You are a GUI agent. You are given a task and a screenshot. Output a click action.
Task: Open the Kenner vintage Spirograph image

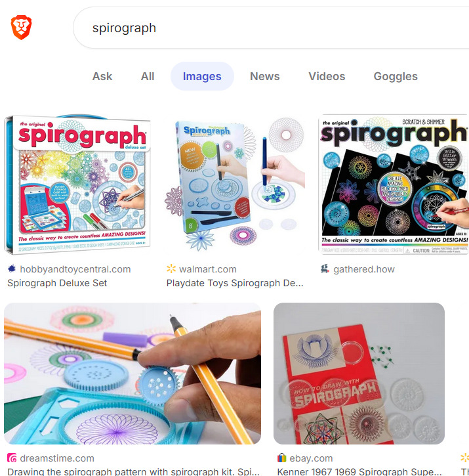click(x=359, y=374)
